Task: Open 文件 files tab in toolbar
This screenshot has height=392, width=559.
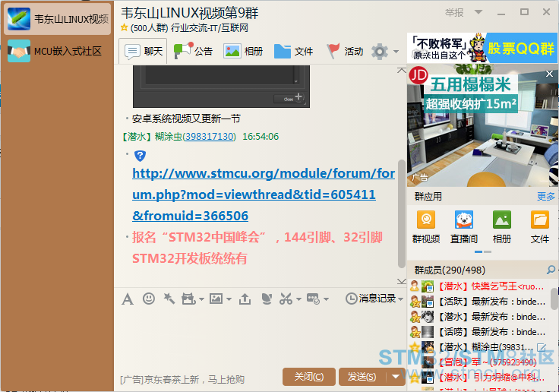Action: pos(293,51)
